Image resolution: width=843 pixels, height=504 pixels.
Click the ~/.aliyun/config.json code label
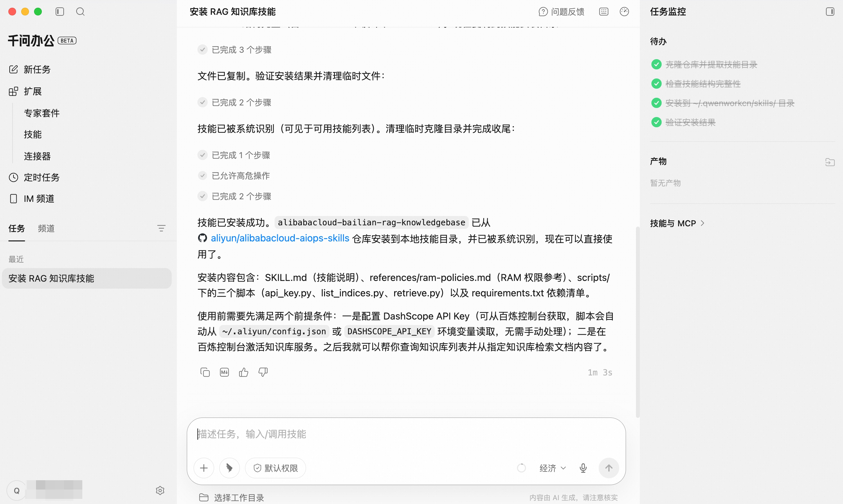[x=274, y=331]
